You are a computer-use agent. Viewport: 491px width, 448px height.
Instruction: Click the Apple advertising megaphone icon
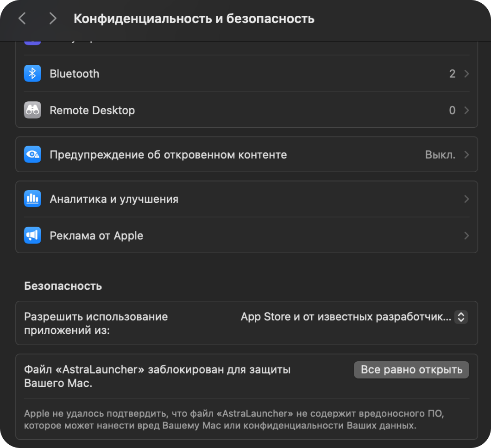point(32,235)
